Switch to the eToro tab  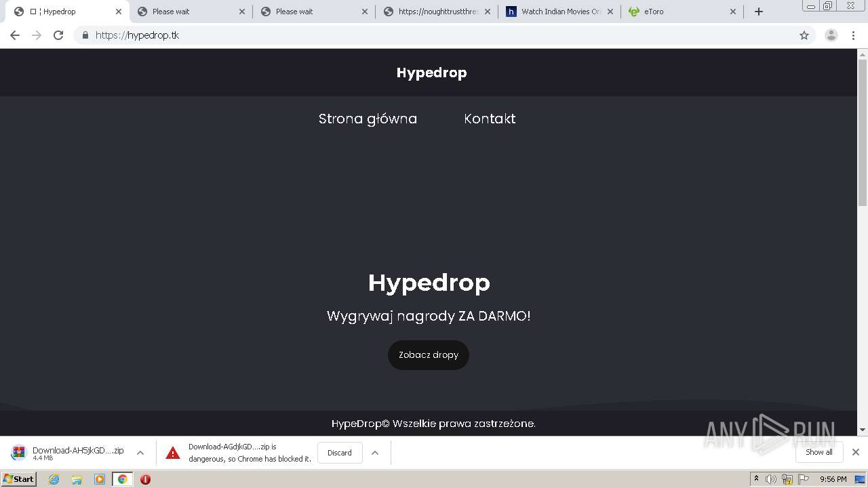tap(682, 12)
